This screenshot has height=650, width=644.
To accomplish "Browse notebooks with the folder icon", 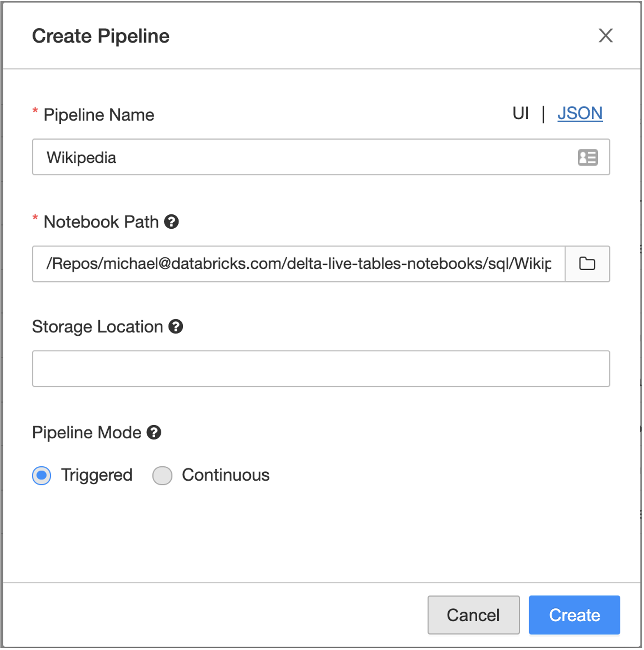I will (x=587, y=264).
